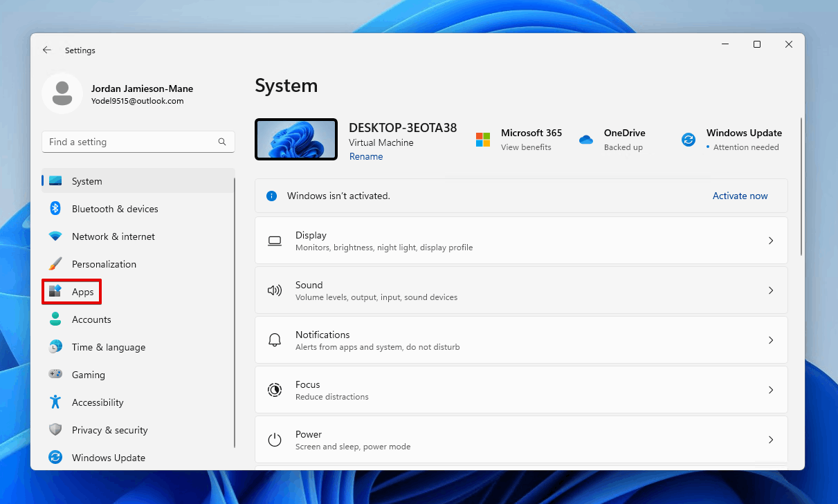Click 'Screen and sleep, power mode' text
Image resolution: width=838 pixels, height=504 pixels.
click(353, 447)
